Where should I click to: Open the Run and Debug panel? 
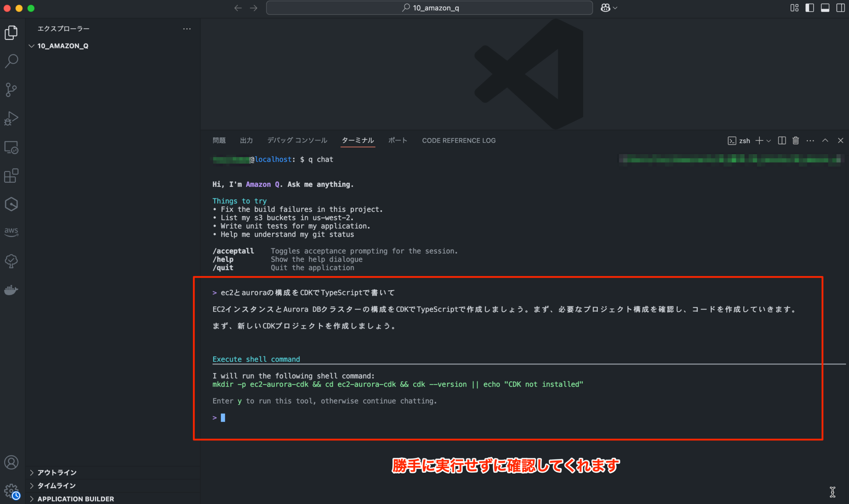click(x=11, y=118)
